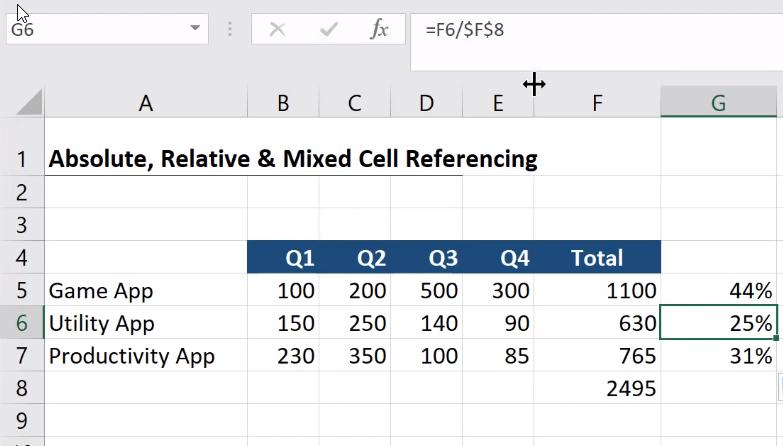Click the grand total cell 2495
The height and width of the screenshot is (446, 783).
pyautogui.click(x=597, y=388)
